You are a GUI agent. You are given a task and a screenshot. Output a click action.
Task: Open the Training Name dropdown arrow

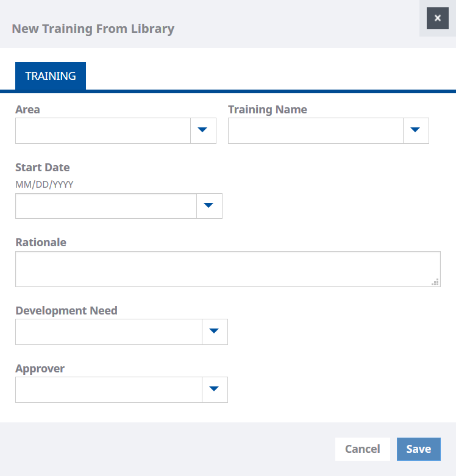[x=416, y=130]
